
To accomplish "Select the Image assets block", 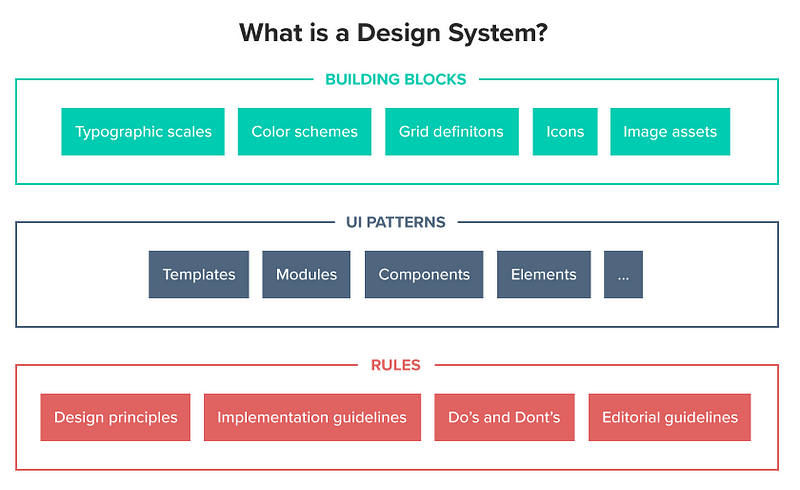I will (670, 132).
